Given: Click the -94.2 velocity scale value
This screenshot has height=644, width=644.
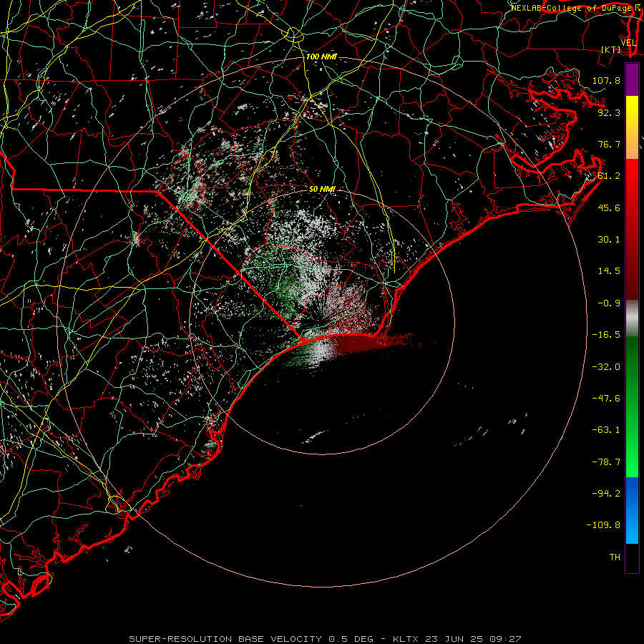Looking at the screenshot, I should tap(606, 494).
